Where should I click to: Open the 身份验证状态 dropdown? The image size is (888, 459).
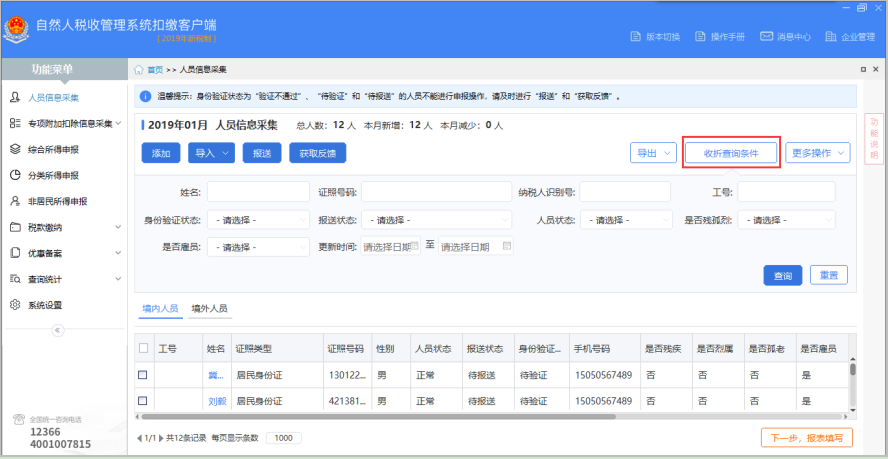coord(258,220)
